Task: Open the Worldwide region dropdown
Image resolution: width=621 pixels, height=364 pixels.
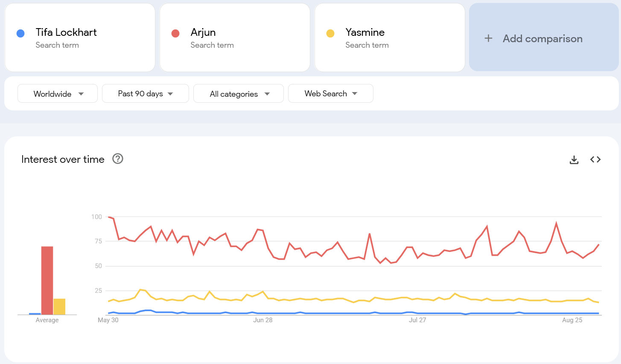Action: [58, 94]
